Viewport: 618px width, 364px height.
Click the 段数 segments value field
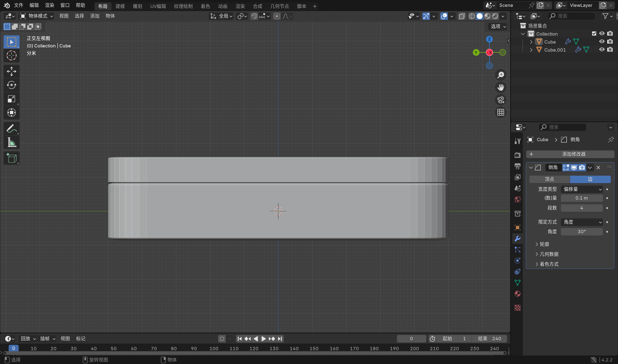(581, 208)
